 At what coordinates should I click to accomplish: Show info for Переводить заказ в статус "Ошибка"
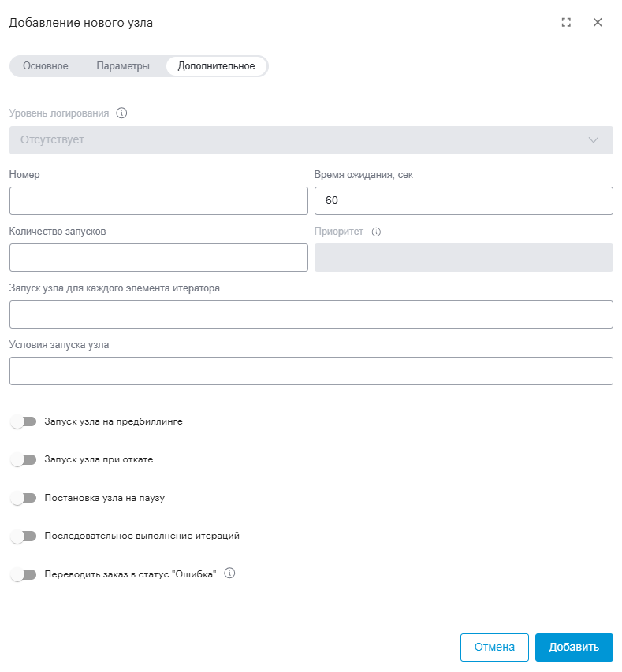[230, 574]
